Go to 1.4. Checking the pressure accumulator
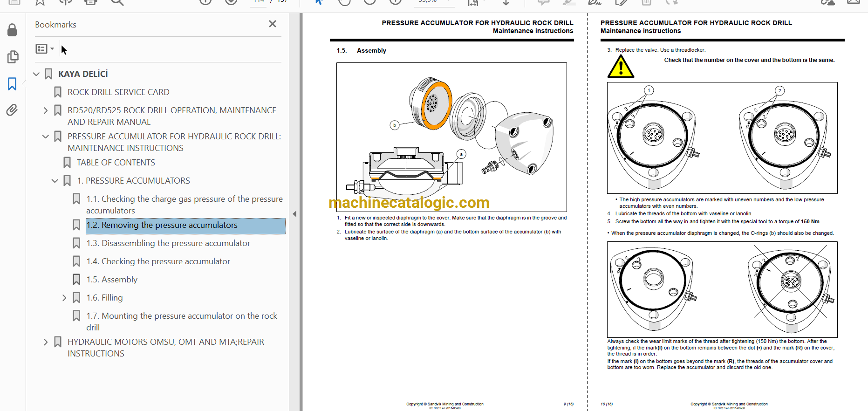This screenshot has height=411, width=868. click(x=158, y=261)
